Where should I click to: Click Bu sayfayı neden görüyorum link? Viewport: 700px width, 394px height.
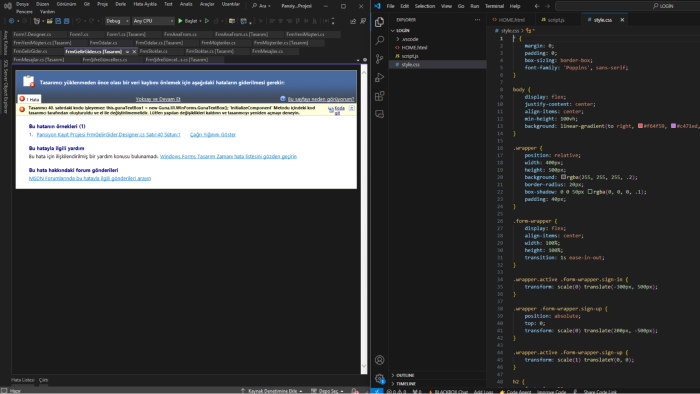click(321, 99)
